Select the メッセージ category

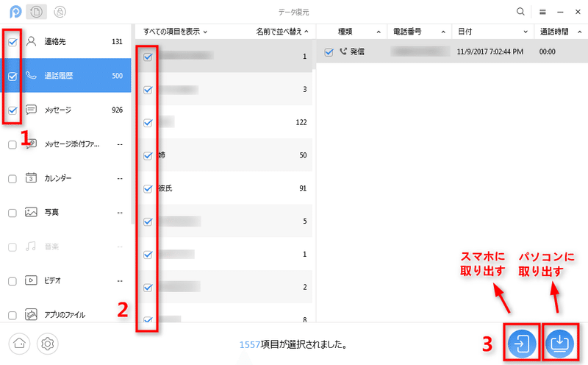pyautogui.click(x=65, y=110)
